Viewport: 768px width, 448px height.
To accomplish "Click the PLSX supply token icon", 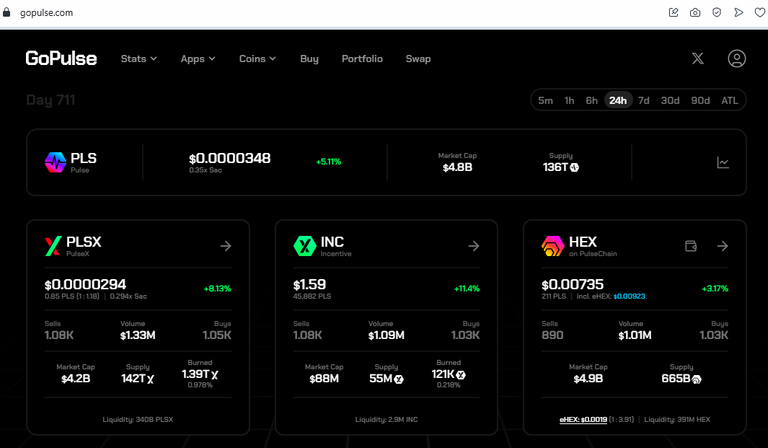I will (x=150, y=379).
